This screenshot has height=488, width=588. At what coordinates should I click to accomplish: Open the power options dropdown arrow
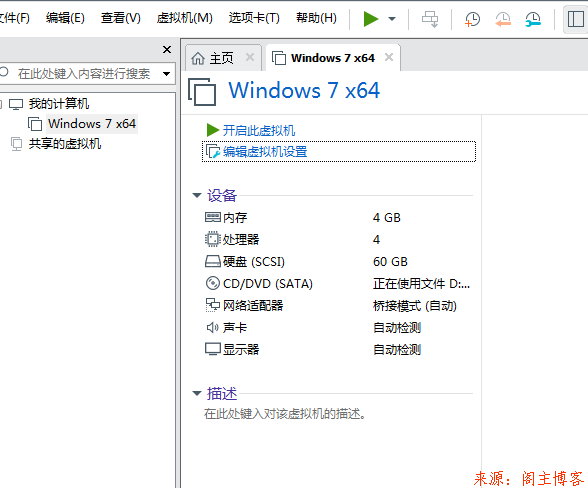392,19
